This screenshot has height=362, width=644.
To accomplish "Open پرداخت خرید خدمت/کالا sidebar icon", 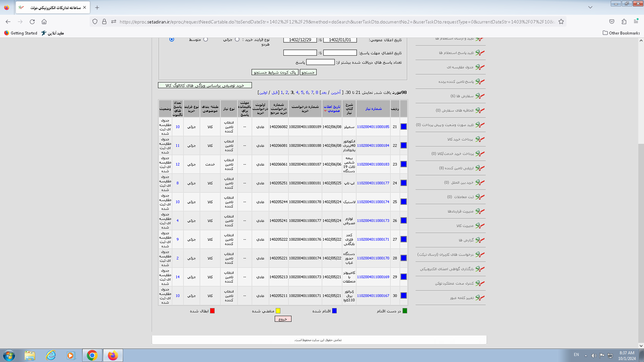I will click(x=480, y=154).
